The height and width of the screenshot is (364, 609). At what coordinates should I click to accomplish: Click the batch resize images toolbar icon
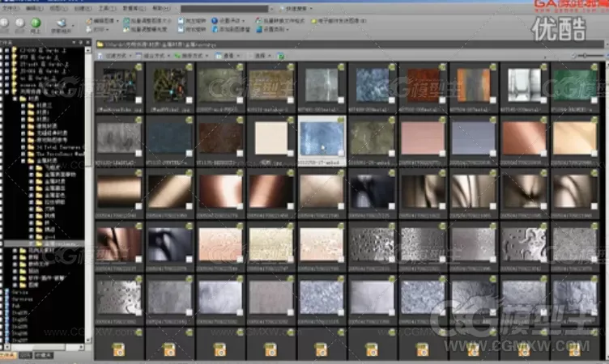point(126,20)
